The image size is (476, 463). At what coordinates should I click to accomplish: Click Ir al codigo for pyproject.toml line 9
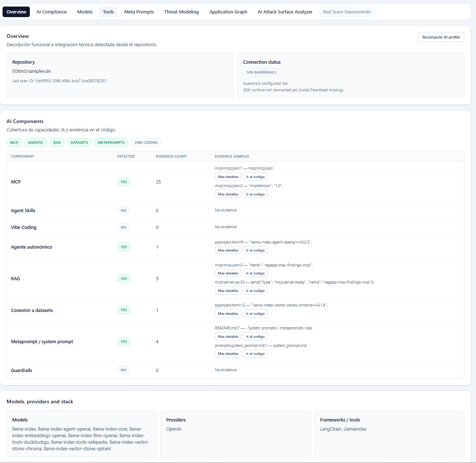(x=255, y=250)
